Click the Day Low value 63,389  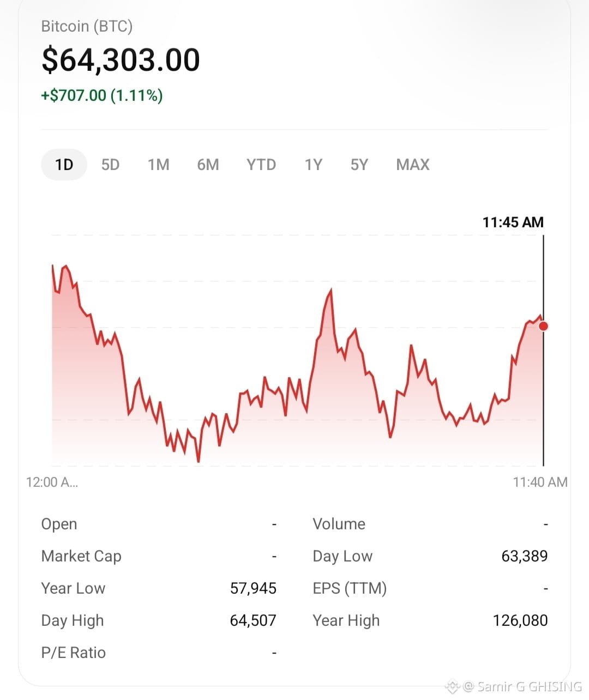tap(525, 556)
